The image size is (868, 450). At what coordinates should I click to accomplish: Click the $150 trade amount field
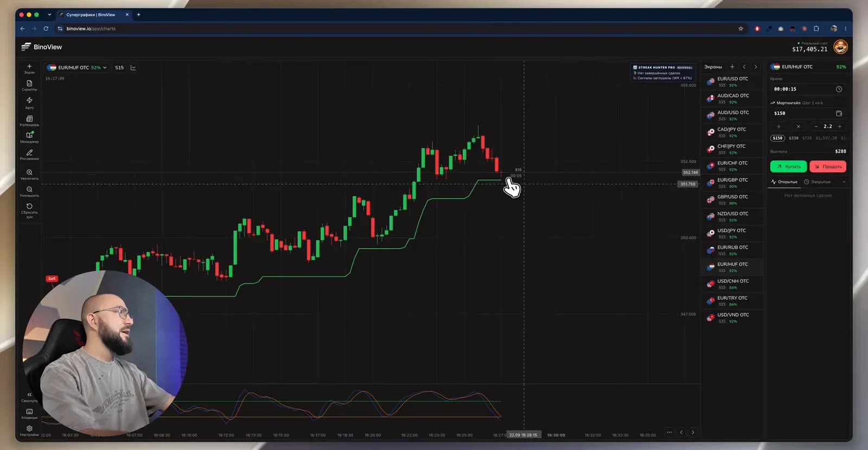click(808, 113)
